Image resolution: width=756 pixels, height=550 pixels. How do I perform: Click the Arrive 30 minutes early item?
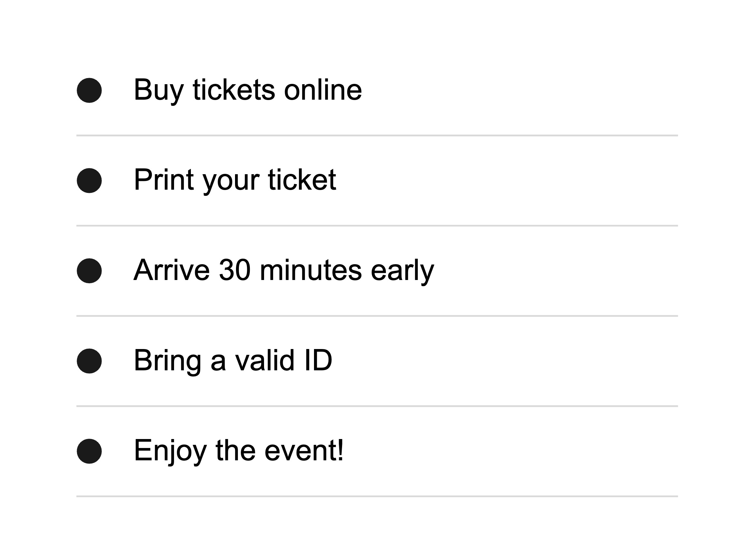pyautogui.click(x=284, y=270)
